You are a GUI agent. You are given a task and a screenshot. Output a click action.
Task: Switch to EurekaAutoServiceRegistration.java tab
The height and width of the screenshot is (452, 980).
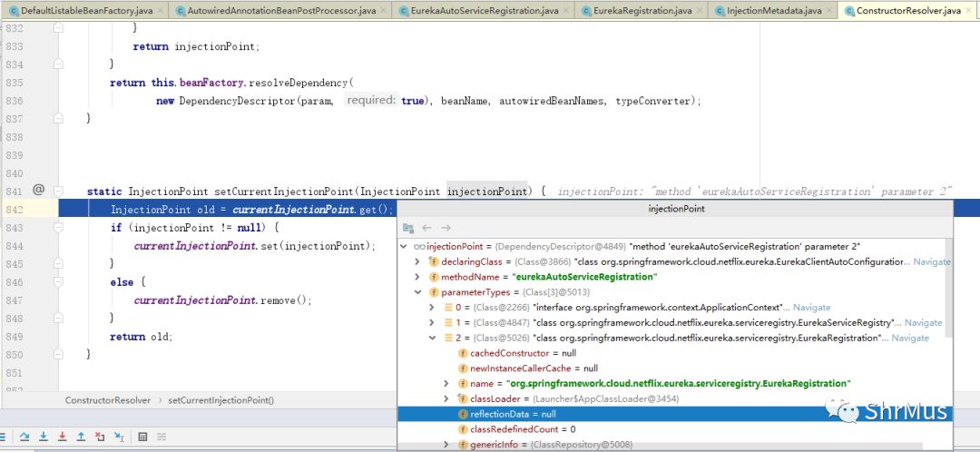point(484,11)
